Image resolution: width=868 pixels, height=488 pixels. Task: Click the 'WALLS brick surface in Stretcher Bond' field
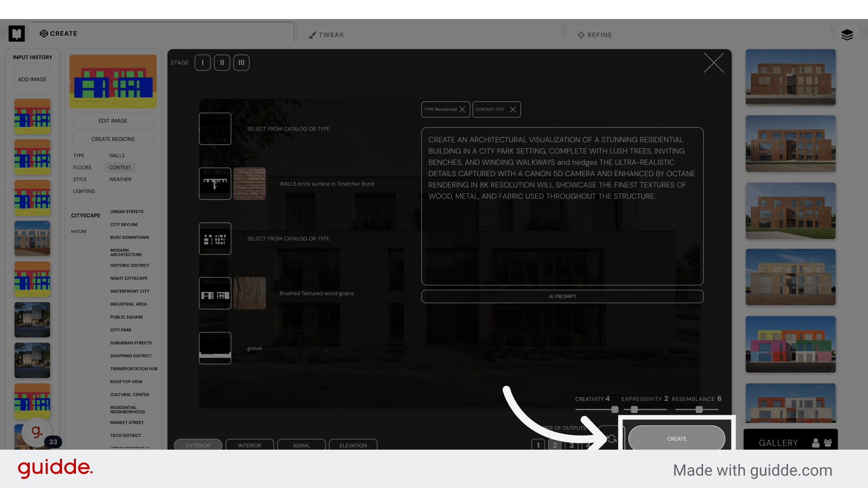(327, 184)
